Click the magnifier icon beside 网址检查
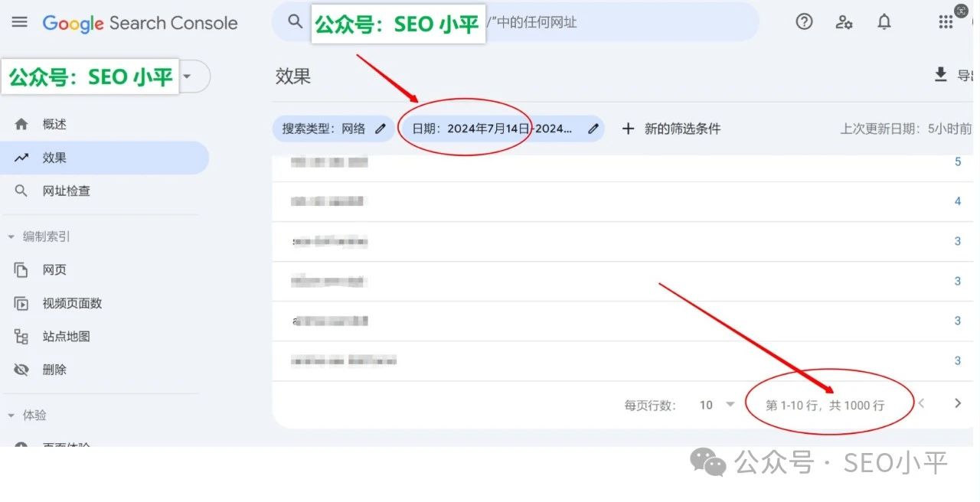 tap(21, 191)
